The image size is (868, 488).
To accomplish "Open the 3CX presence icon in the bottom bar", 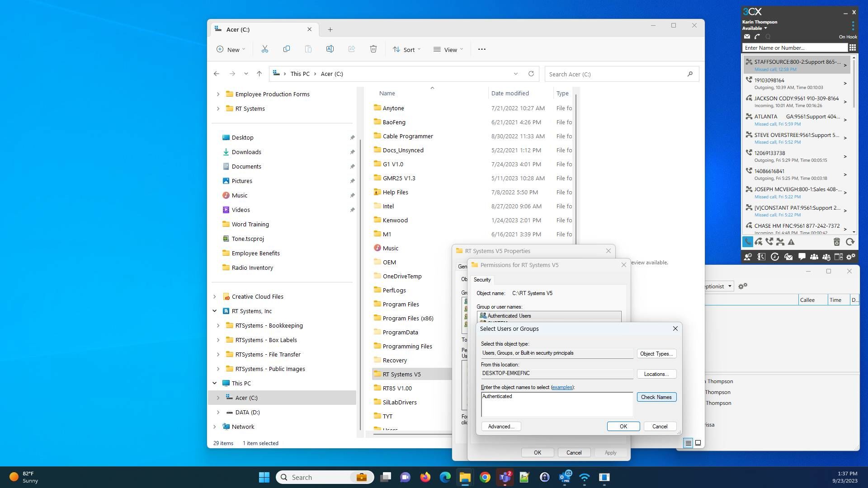I will coord(748,257).
